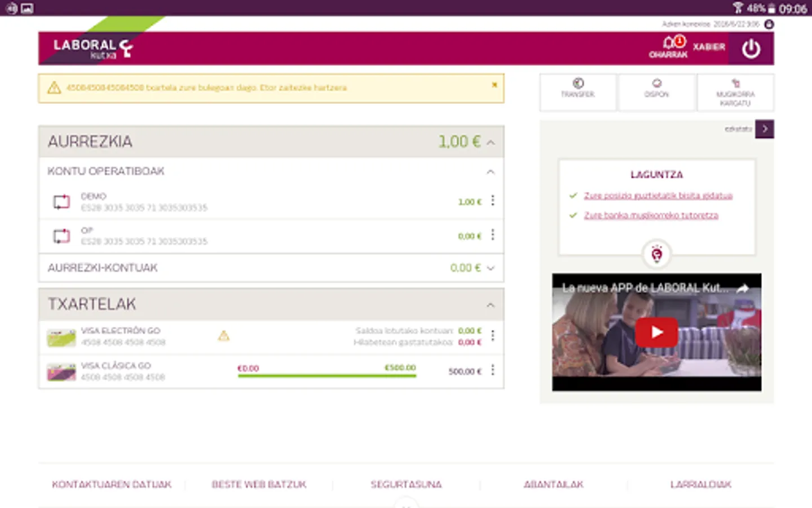
Task: Tap the wifi signal status icon
Action: pyautogui.click(x=738, y=8)
